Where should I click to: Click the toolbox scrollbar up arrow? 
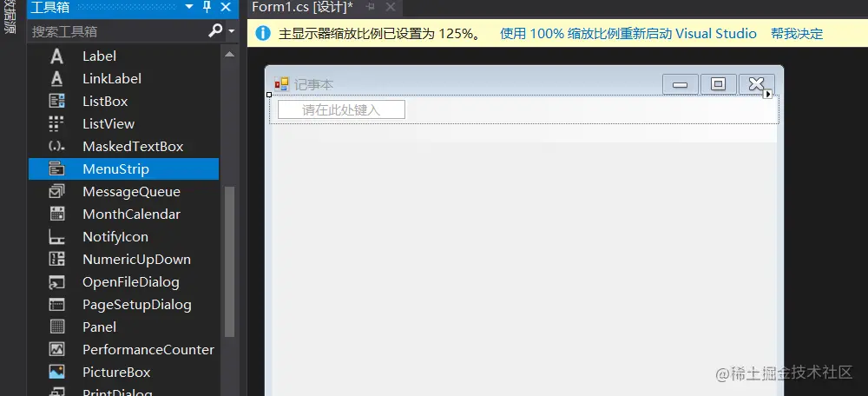coord(229,55)
